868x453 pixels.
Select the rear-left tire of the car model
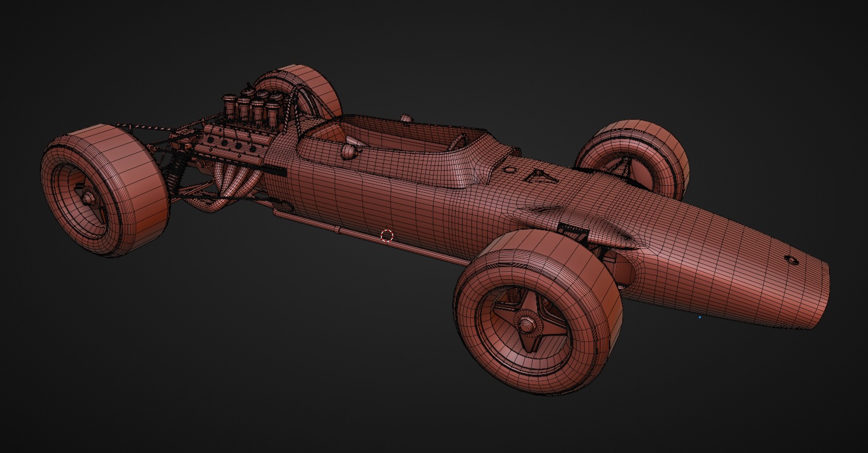105,189
